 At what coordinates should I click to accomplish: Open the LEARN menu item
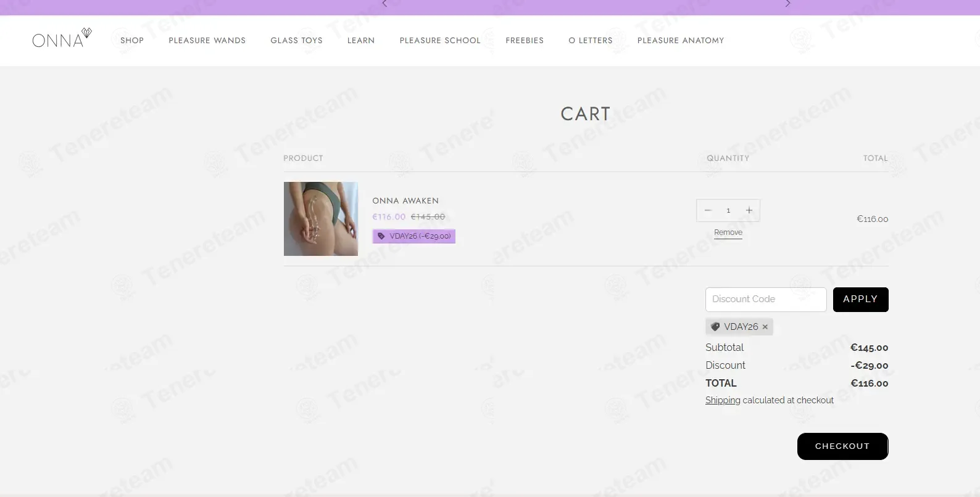361,41
